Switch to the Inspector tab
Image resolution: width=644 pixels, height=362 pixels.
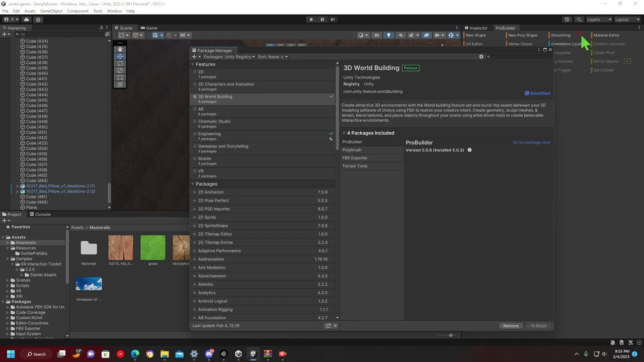tap(475, 28)
